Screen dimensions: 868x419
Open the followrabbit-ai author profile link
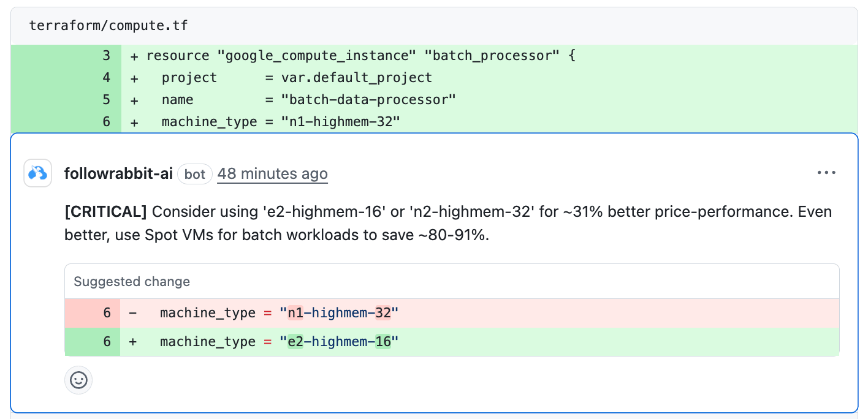[118, 174]
